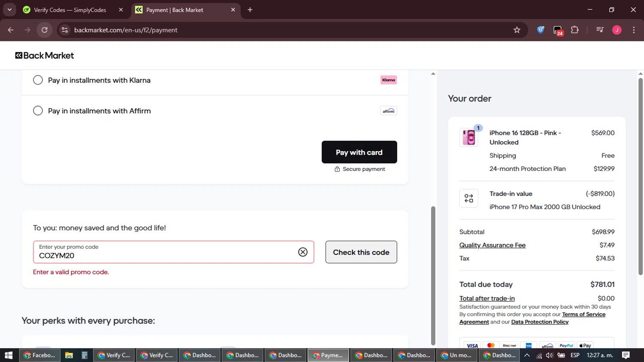Image resolution: width=644 pixels, height=362 pixels.
Task: Switch to the Un mo... taskbar window
Action: pos(457,355)
